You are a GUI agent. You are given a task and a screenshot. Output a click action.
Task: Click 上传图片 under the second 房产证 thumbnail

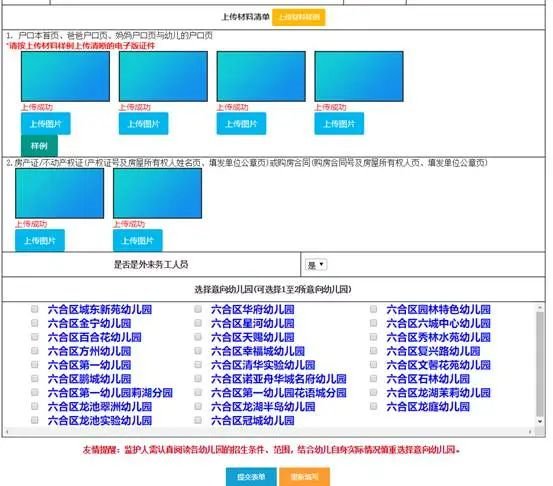(138, 241)
